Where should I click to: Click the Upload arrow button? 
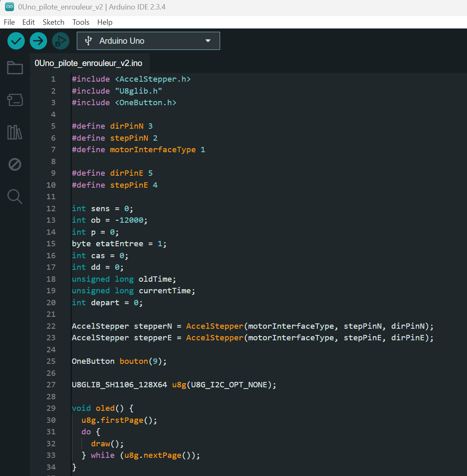[x=38, y=41]
